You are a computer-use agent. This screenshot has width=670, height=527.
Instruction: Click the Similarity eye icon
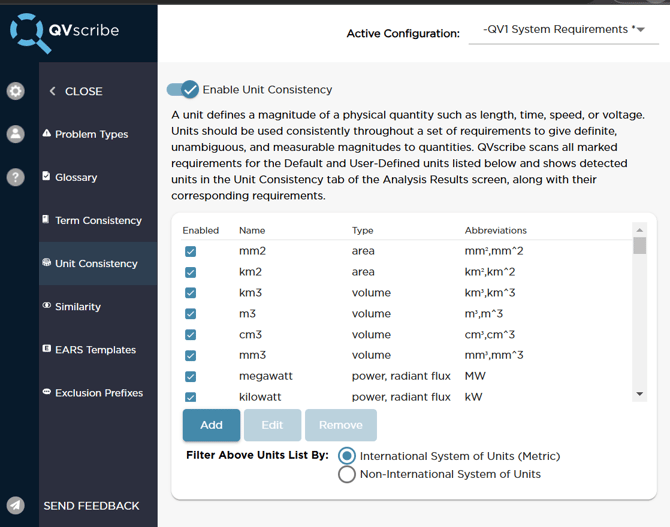47,306
